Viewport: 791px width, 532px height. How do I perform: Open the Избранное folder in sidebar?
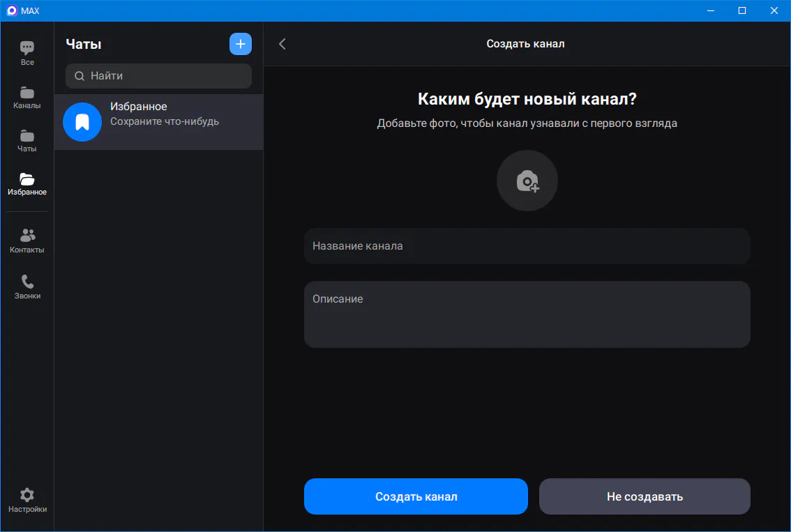pyautogui.click(x=27, y=184)
